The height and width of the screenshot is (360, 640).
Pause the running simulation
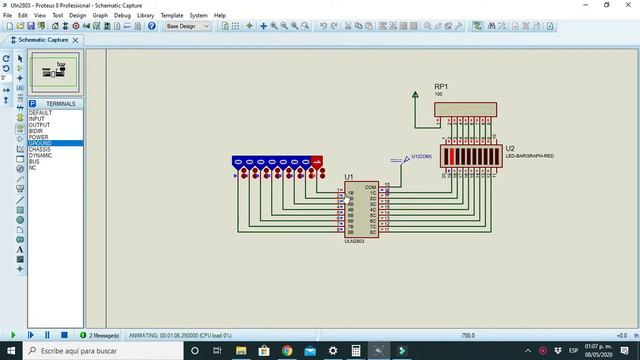[x=47, y=335]
